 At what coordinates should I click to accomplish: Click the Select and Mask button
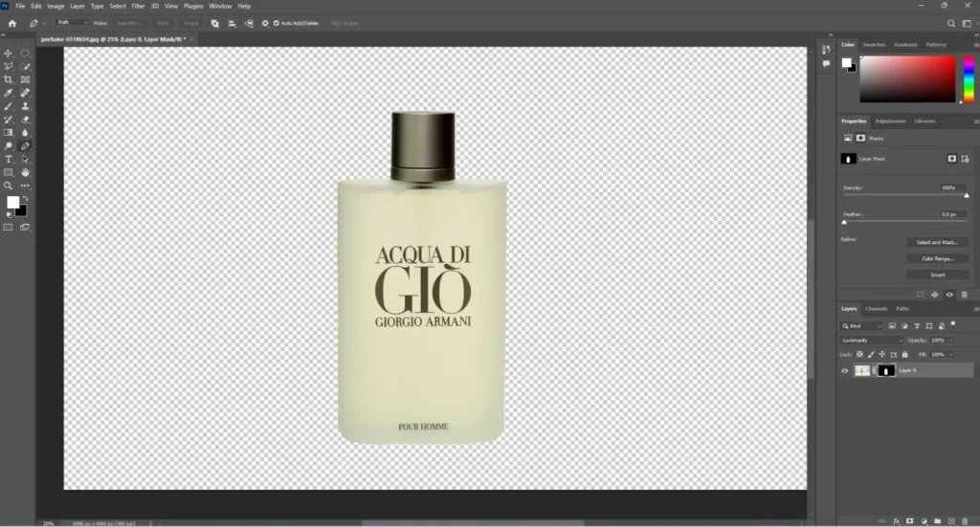point(937,242)
